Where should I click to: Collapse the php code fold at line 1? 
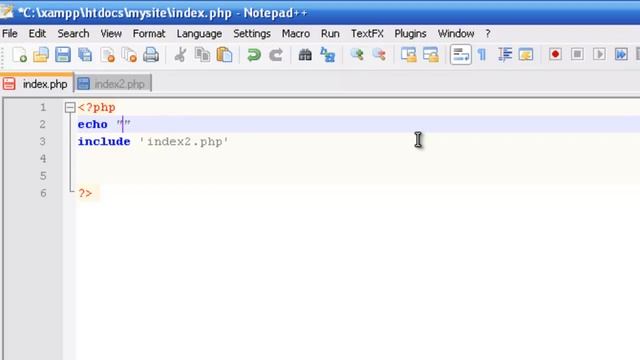[x=70, y=107]
